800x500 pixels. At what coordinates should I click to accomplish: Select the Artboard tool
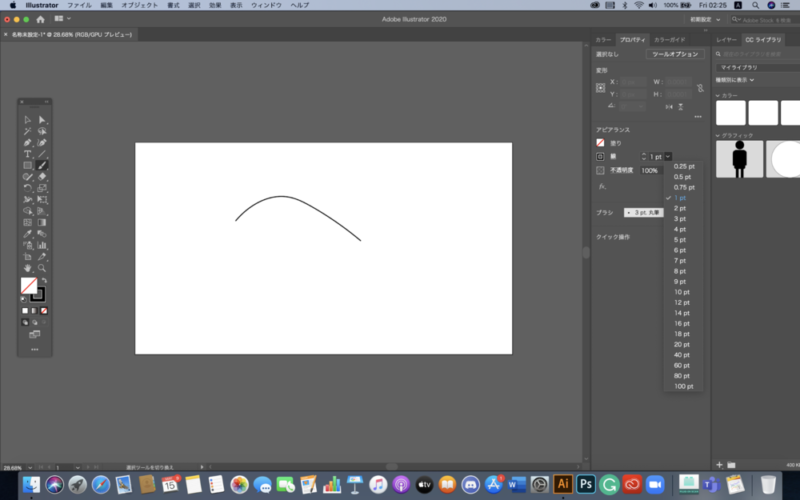(x=28, y=257)
